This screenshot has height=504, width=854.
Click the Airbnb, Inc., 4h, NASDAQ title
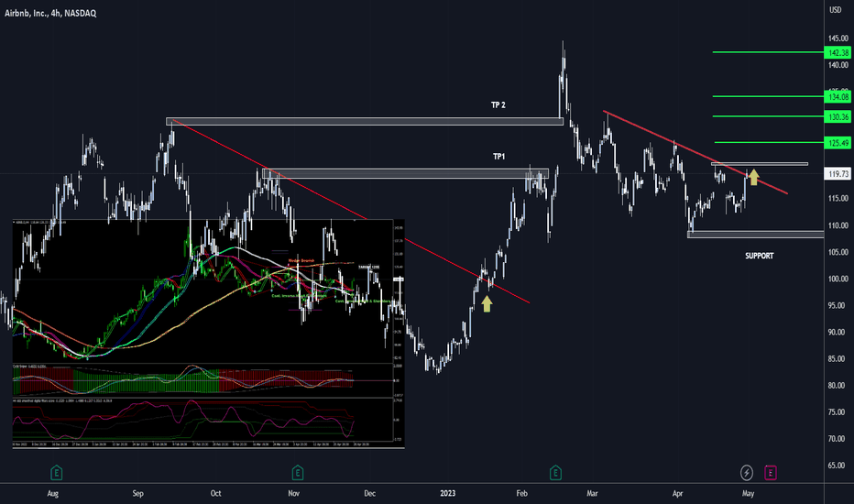pos(50,13)
